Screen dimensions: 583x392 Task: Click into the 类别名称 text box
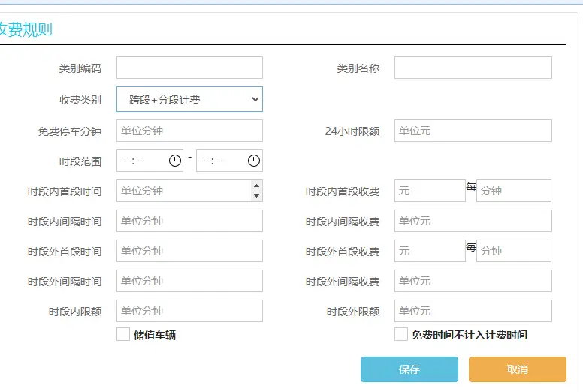coord(473,68)
